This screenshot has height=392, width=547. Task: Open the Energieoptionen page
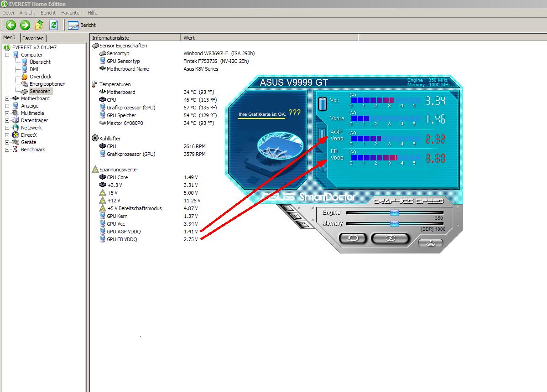click(47, 84)
